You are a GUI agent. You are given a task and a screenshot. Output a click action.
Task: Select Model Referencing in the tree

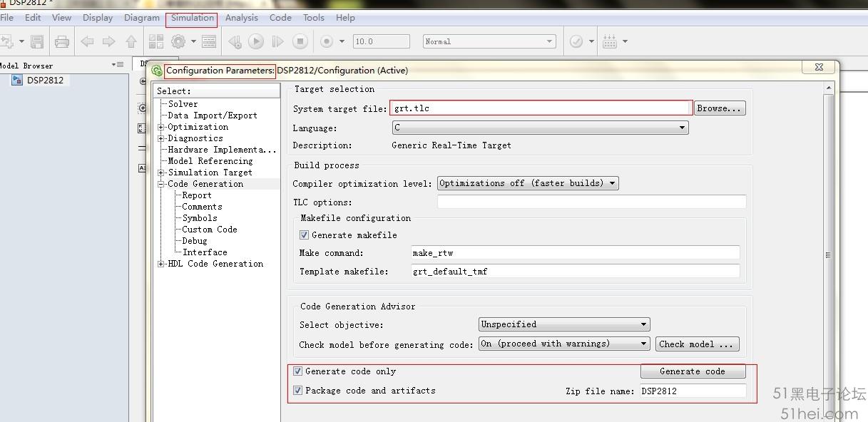tap(210, 161)
